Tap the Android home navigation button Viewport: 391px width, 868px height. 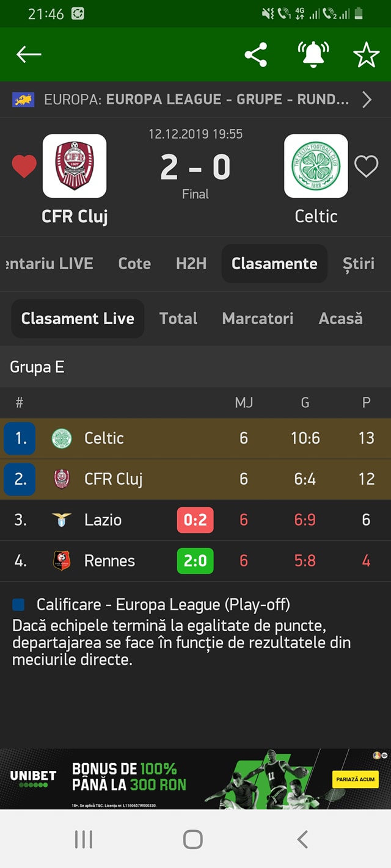[x=193, y=839]
